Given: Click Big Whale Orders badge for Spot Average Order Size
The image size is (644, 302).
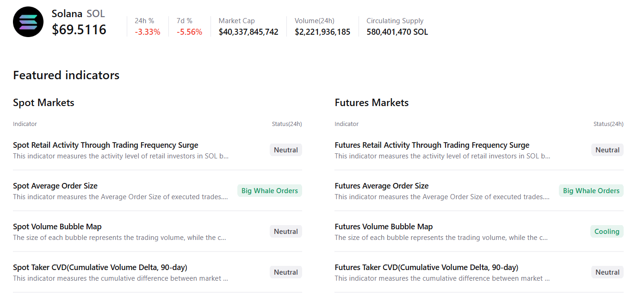Looking at the screenshot, I should [270, 191].
